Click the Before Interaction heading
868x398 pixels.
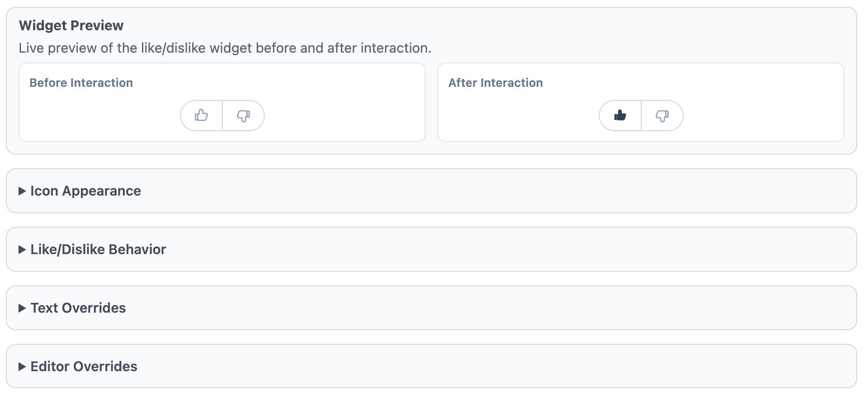tap(81, 83)
